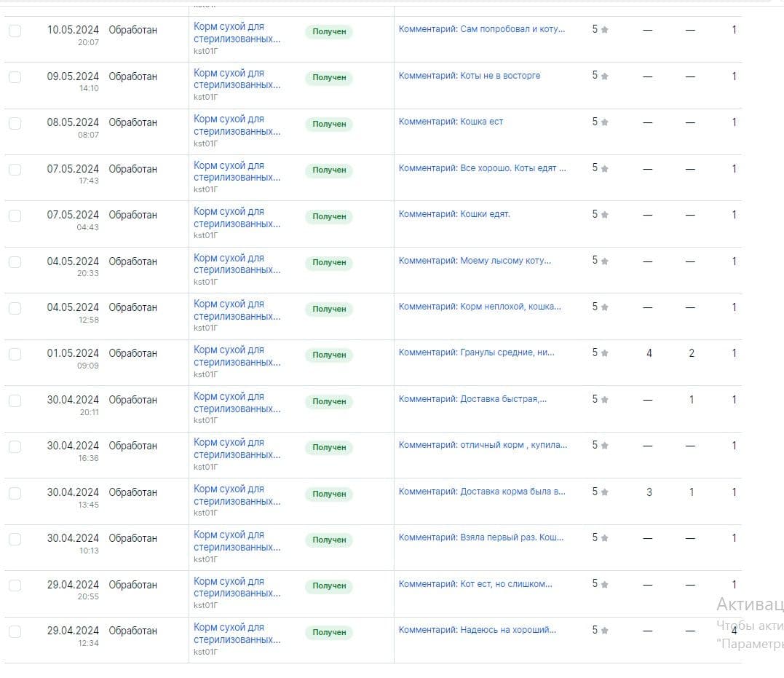Open comment 'Сам попробовал и коту...'
Screen dimensions: 784x678
[x=481, y=29]
